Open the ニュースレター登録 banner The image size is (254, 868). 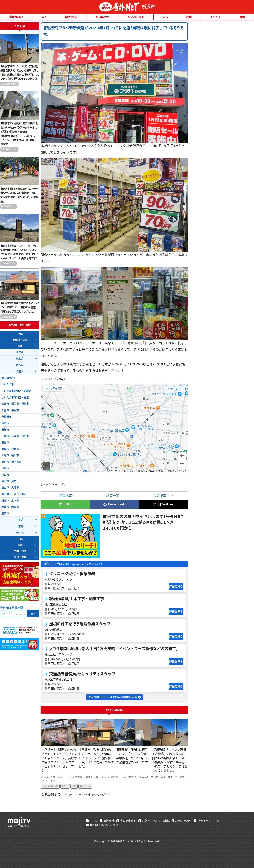[x=20, y=595]
